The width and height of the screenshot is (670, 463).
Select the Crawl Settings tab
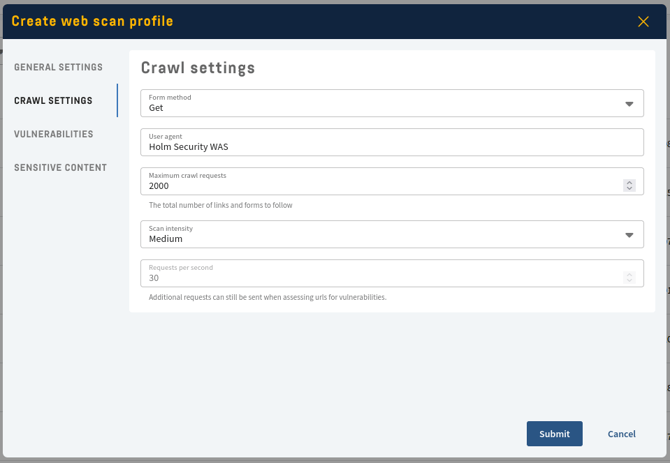click(x=53, y=101)
